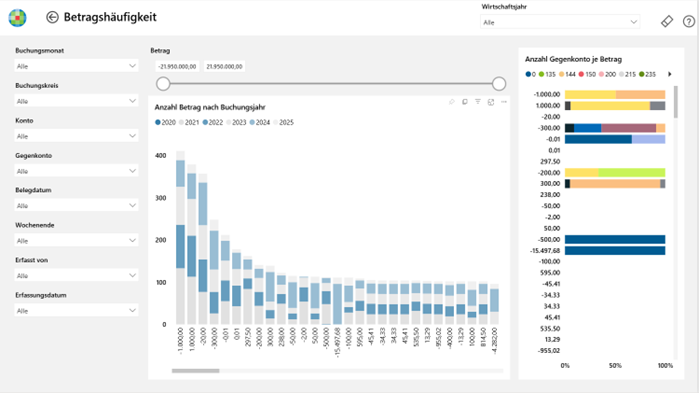Viewport: 699px width, 393px height.
Task: Open the Wochenende filter dropdown
Action: coord(76,241)
